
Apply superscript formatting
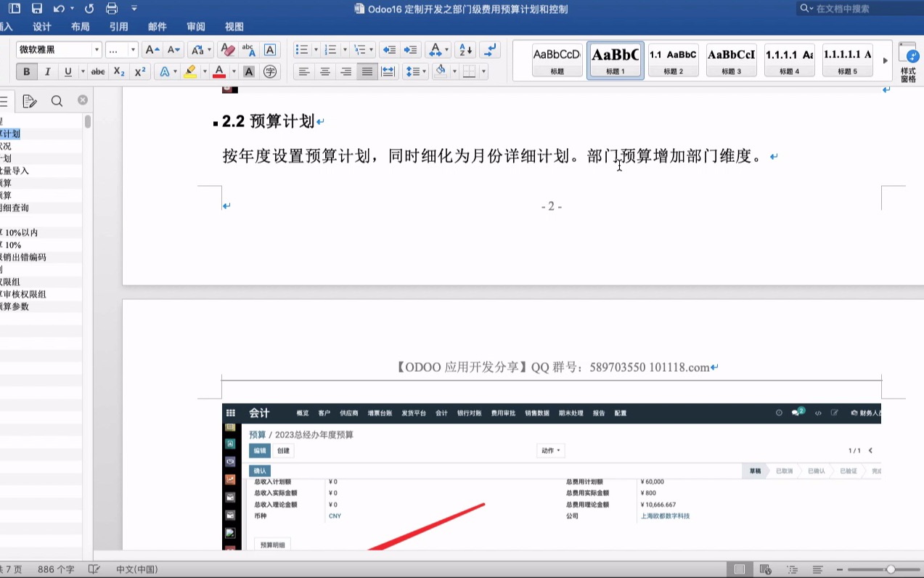click(139, 72)
